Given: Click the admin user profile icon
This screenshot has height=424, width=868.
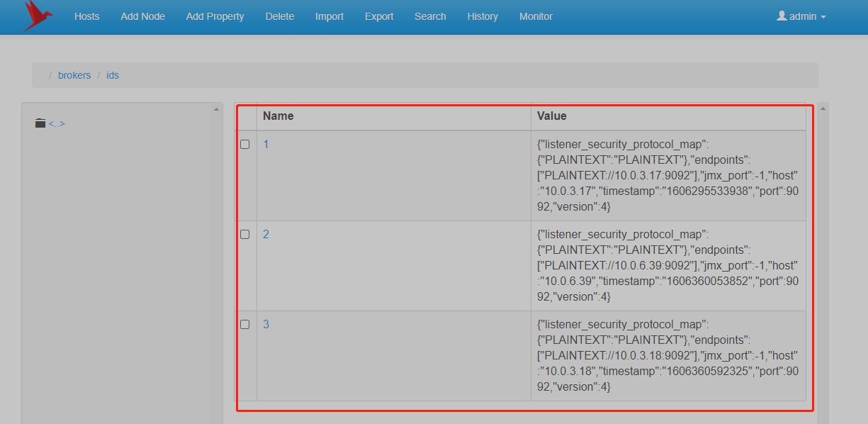Looking at the screenshot, I should click(782, 16).
